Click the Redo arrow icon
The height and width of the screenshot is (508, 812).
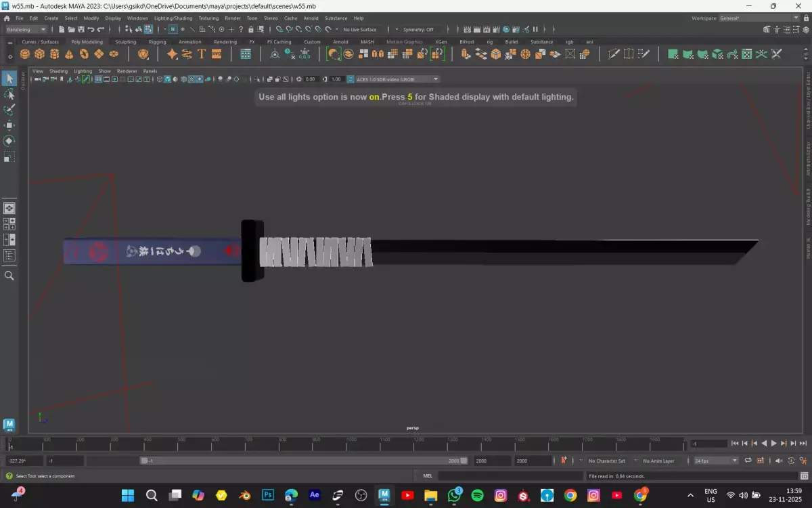tap(101, 29)
